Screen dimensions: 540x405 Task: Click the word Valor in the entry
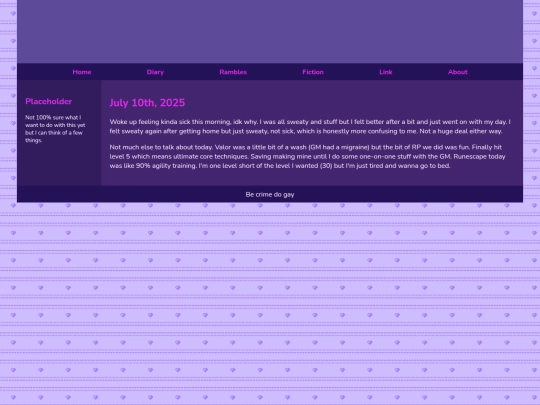tap(222, 147)
